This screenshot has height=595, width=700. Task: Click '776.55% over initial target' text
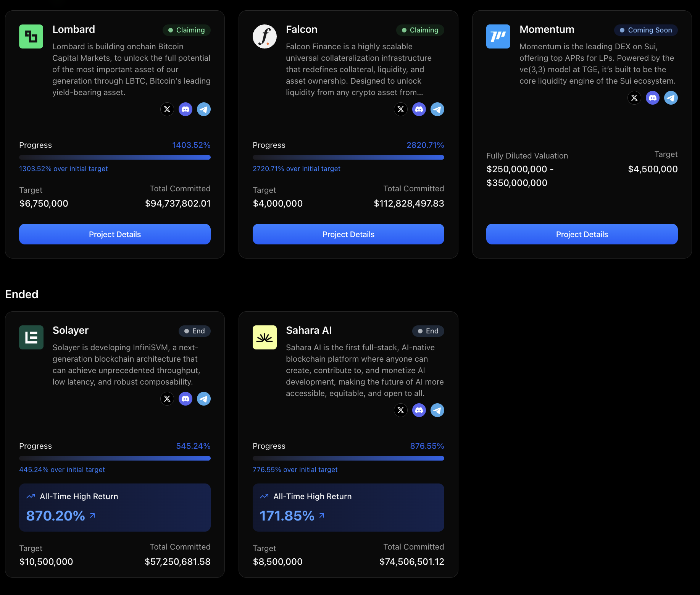point(295,470)
